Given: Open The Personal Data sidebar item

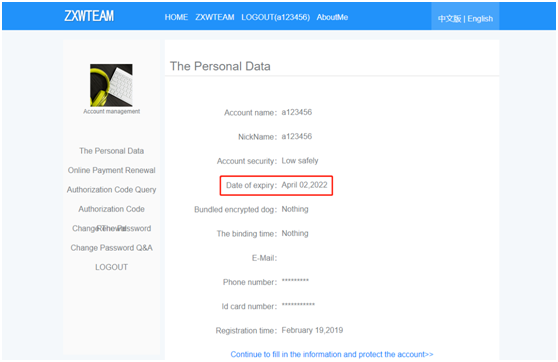Looking at the screenshot, I should pos(111,151).
